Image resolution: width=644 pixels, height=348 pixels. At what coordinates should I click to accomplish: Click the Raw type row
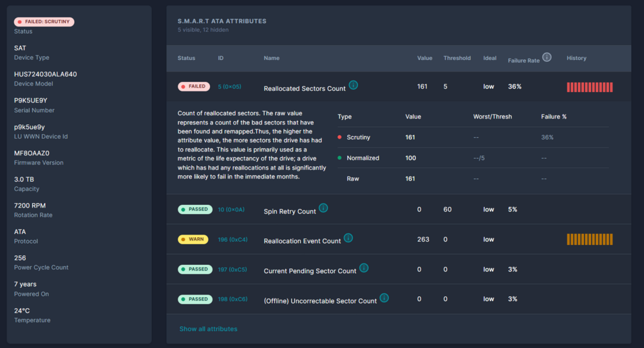(x=473, y=179)
